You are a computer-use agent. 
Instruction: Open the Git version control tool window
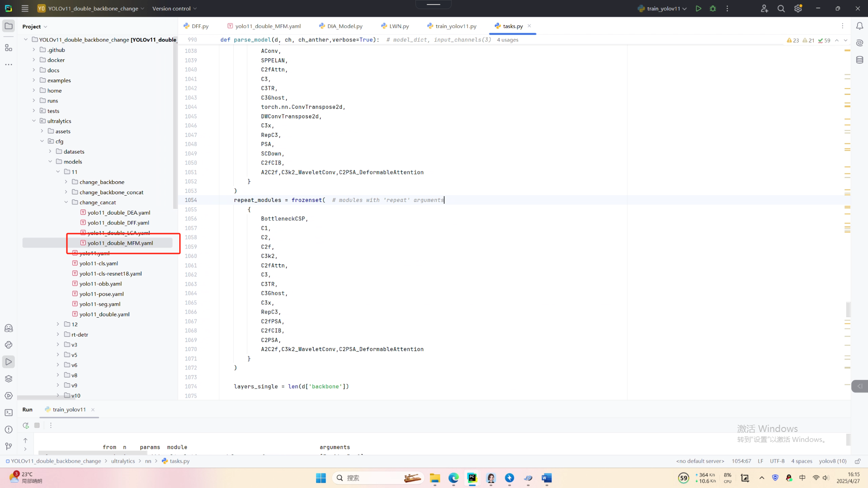click(9, 446)
